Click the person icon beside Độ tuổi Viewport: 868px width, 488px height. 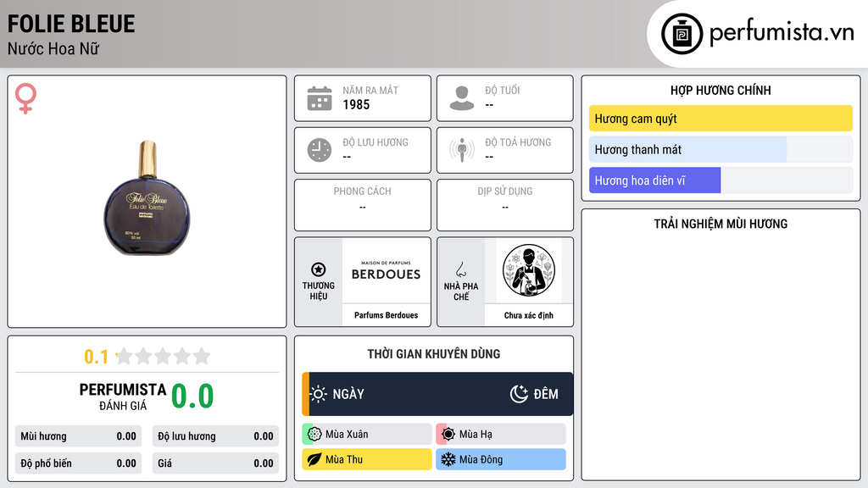click(462, 98)
